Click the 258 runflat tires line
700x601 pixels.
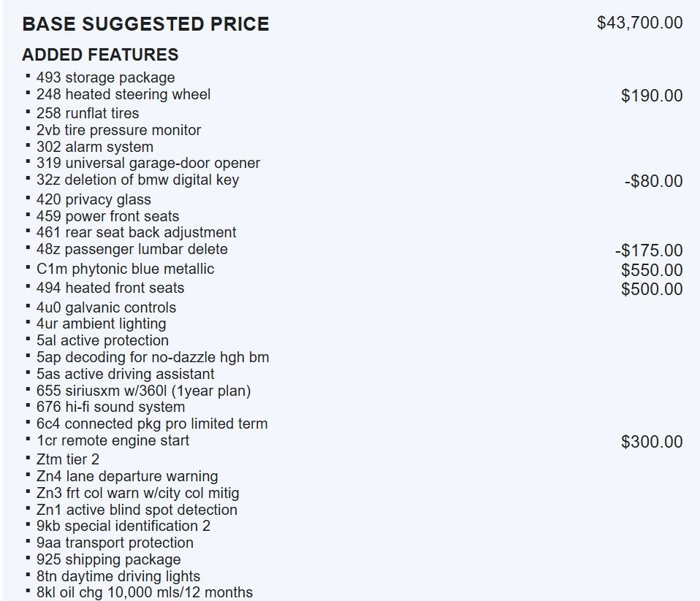pyautogui.click(x=88, y=113)
